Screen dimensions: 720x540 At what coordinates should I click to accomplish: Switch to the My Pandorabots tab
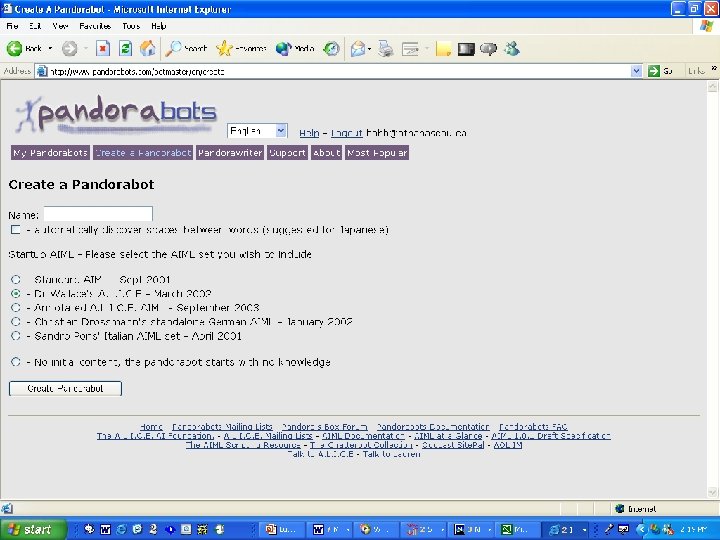(51, 153)
